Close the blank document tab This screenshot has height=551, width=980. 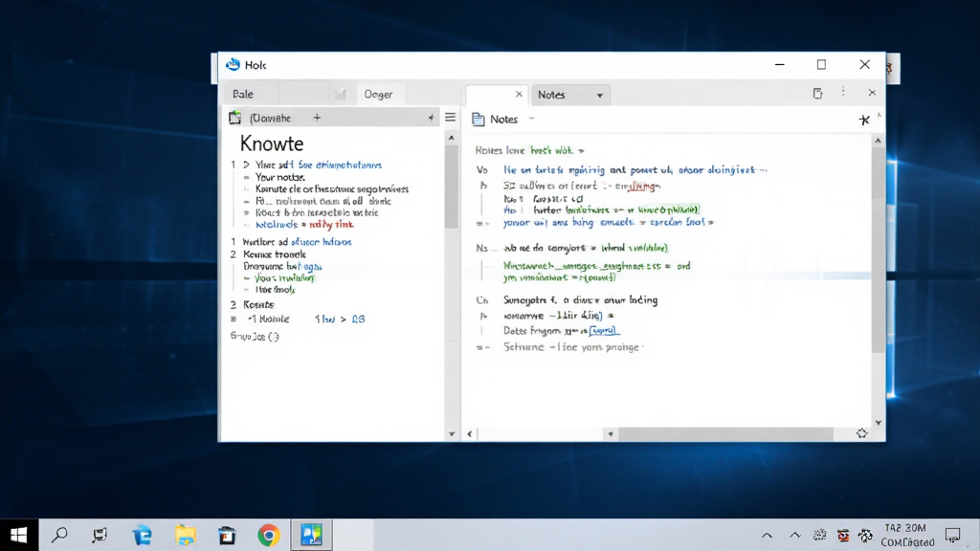pos(518,95)
